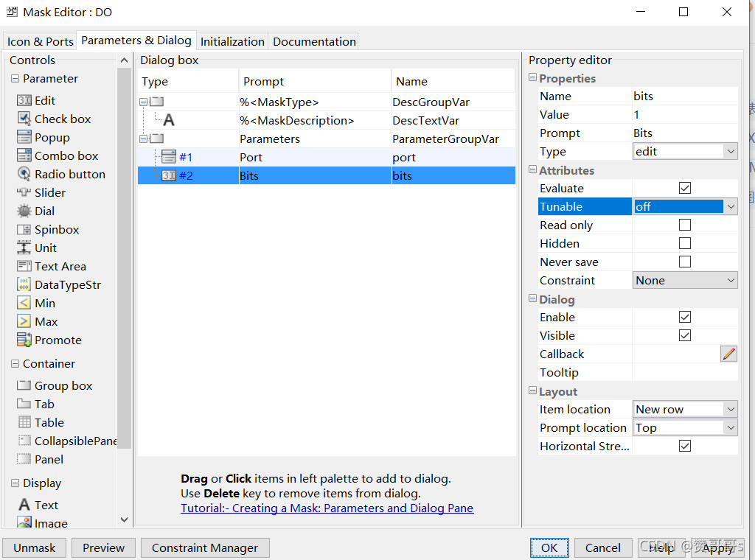Collapse the Dialog section in Property editor
This screenshot has width=755, height=560.
click(532, 298)
